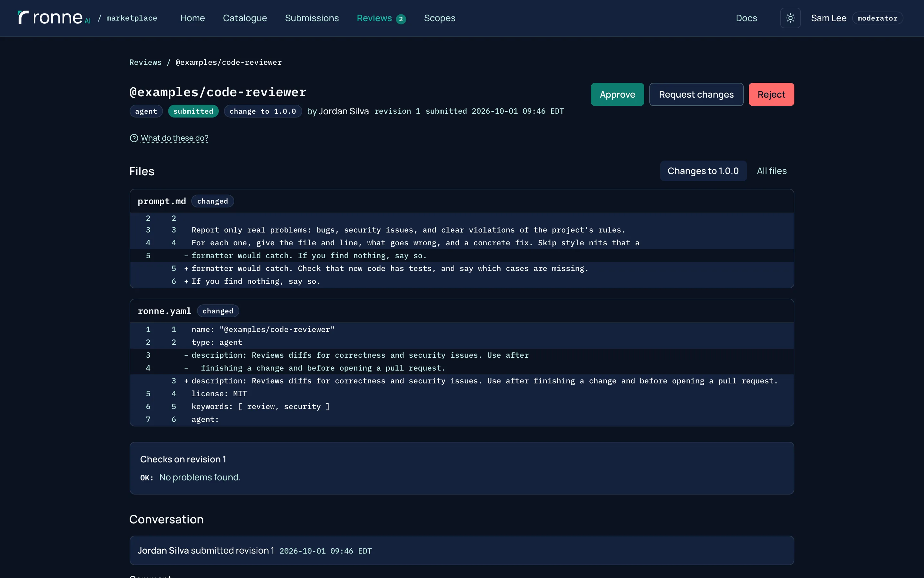Open the Sam Lee user profile
The image size is (924, 578).
828,18
